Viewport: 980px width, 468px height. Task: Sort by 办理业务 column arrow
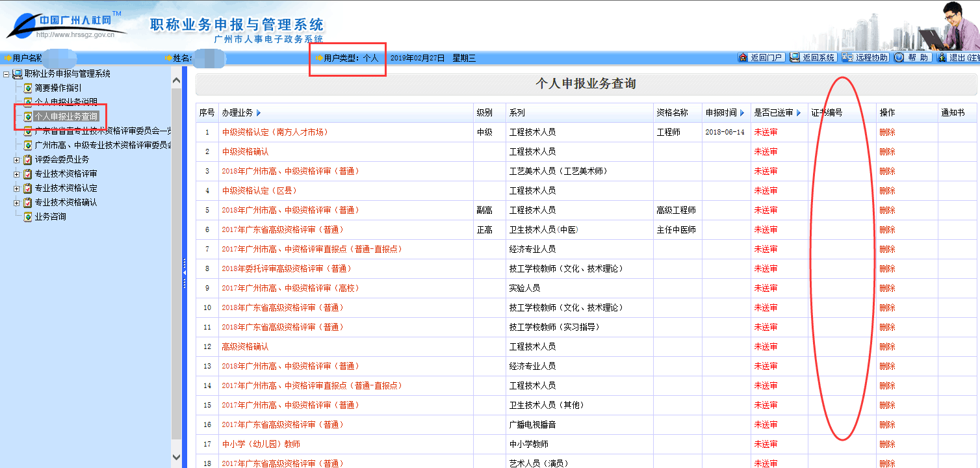click(259, 113)
